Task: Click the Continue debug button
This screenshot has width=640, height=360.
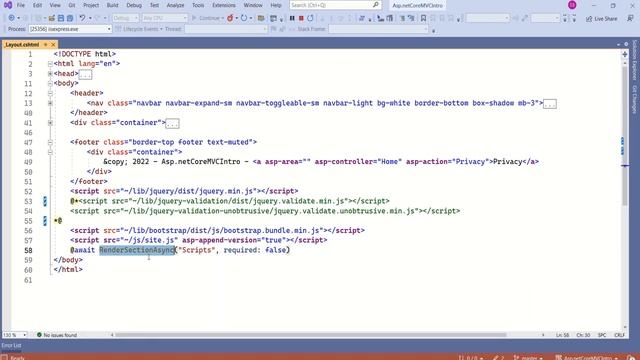Action: pos(207,18)
